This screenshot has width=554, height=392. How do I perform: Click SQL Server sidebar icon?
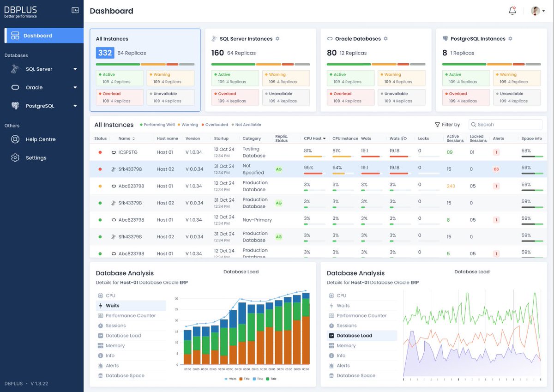[15, 69]
